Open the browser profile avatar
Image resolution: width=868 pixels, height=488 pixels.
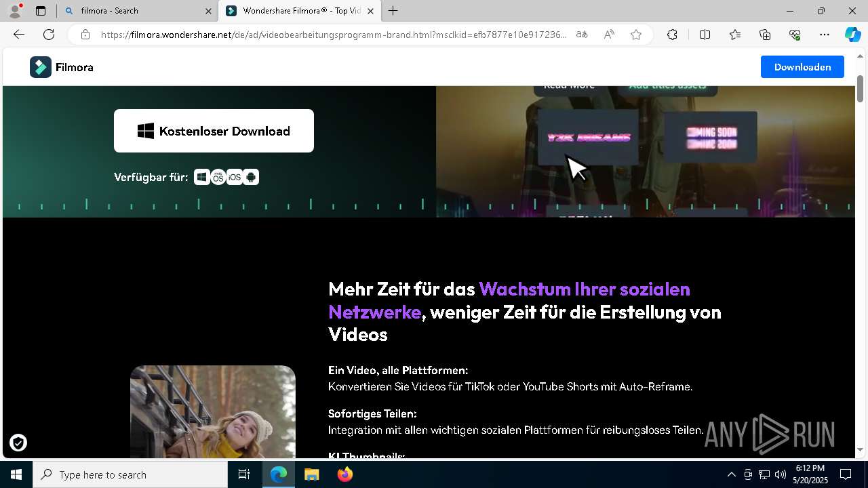click(x=15, y=11)
